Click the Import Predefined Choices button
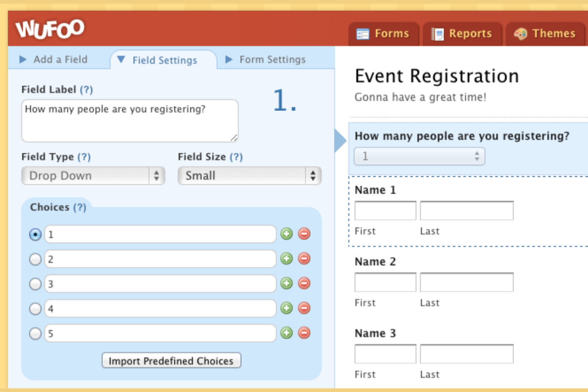The width and height of the screenshot is (588, 392). [x=171, y=361]
